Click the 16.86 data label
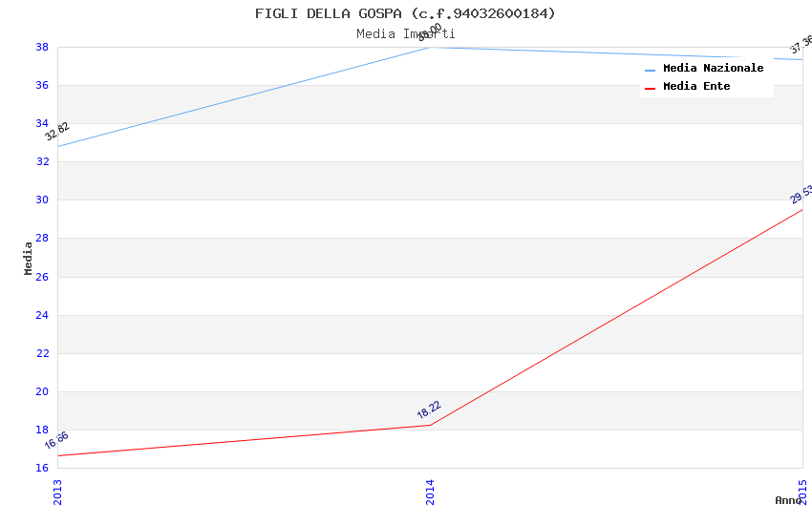This screenshot has height=525, width=812. [57, 440]
